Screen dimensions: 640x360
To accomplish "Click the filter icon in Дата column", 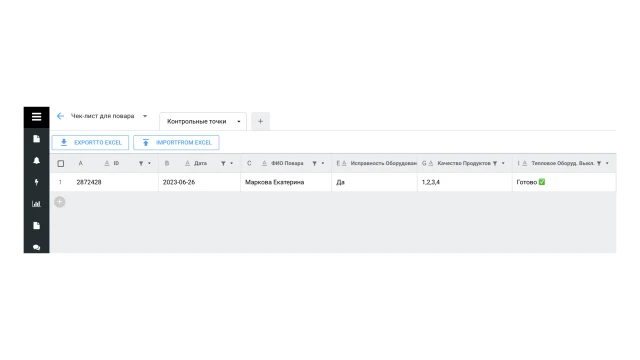I will (x=223, y=163).
